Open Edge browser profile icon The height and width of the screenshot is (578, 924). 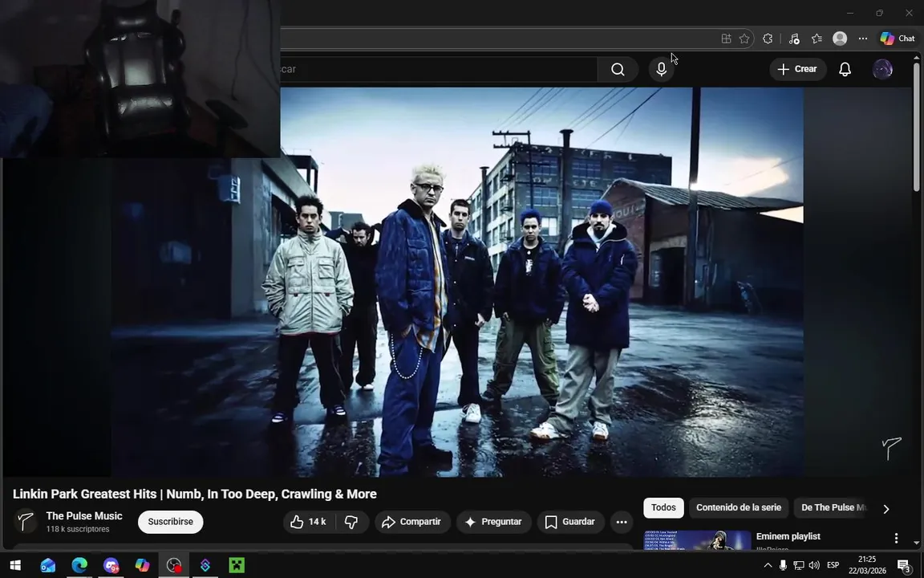click(x=840, y=39)
